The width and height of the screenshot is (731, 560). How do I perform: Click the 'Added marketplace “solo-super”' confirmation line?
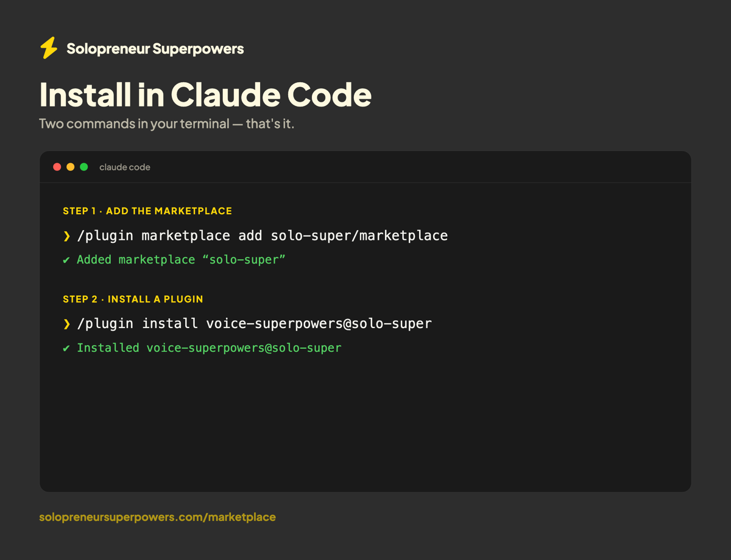pyautogui.click(x=182, y=260)
